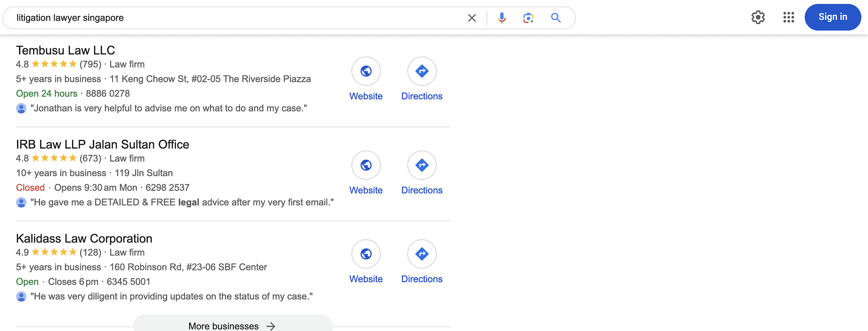The height and width of the screenshot is (331, 868).
Task: Focus the search field with litigation lawyer query
Action: click(226, 18)
